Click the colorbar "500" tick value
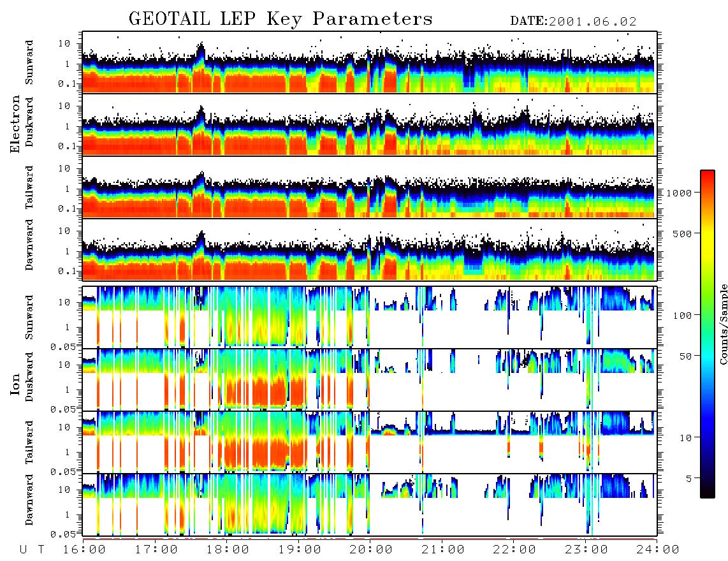The height and width of the screenshot is (561, 728). click(x=683, y=233)
